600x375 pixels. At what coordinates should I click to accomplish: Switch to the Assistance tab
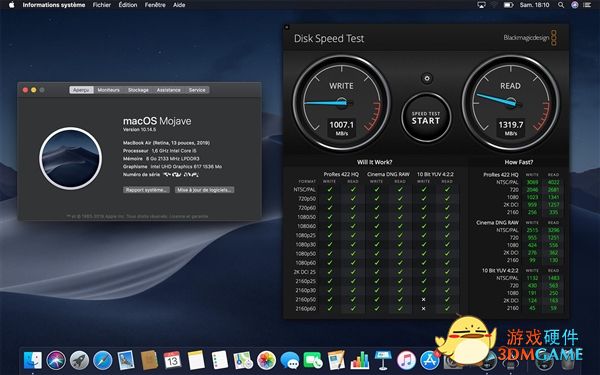(x=168, y=90)
